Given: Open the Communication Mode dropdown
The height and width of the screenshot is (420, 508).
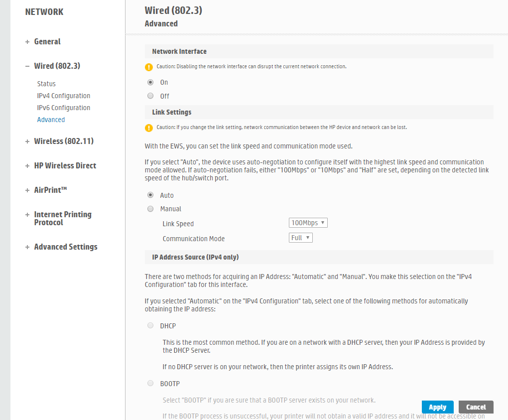Looking at the screenshot, I should [x=300, y=238].
